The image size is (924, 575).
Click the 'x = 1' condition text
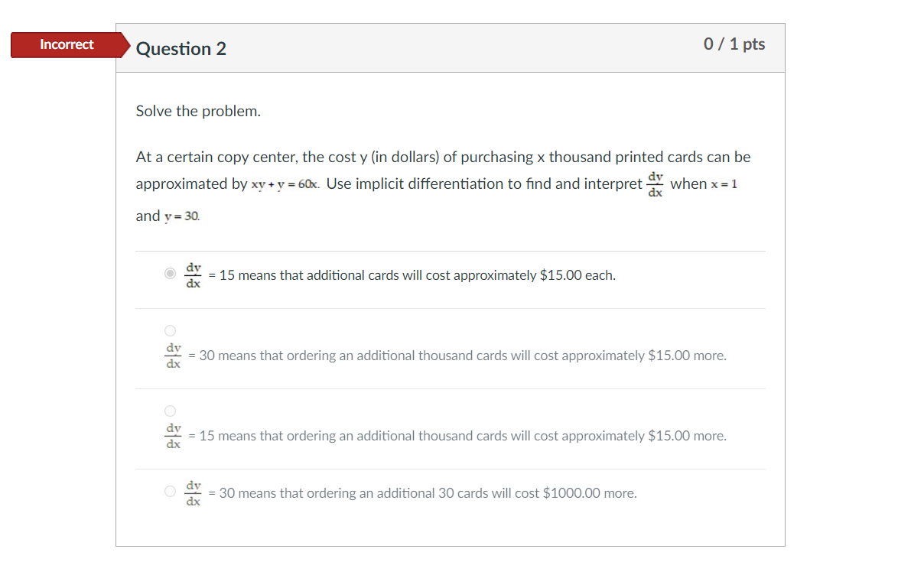coord(722,184)
